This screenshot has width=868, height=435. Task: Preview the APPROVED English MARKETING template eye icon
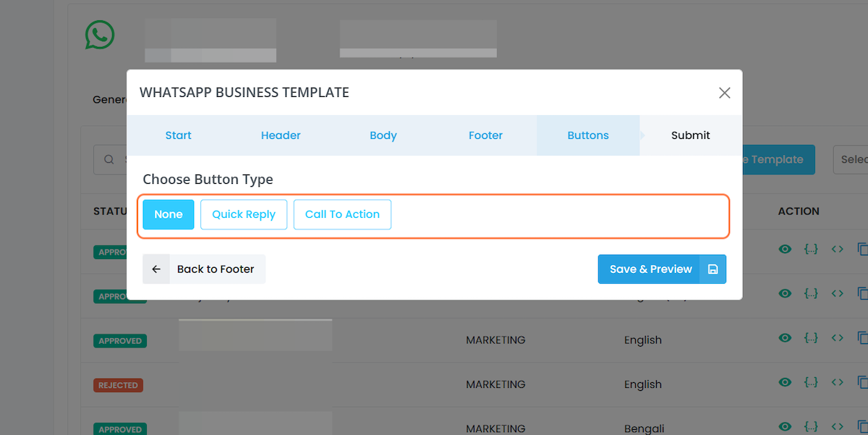pos(785,337)
